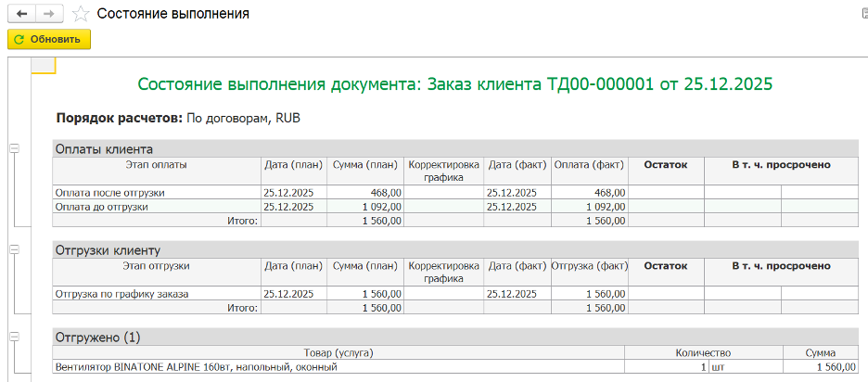This screenshot has height=382, width=868.
Task: Click the forward navigation arrow
Action: pyautogui.click(x=50, y=14)
